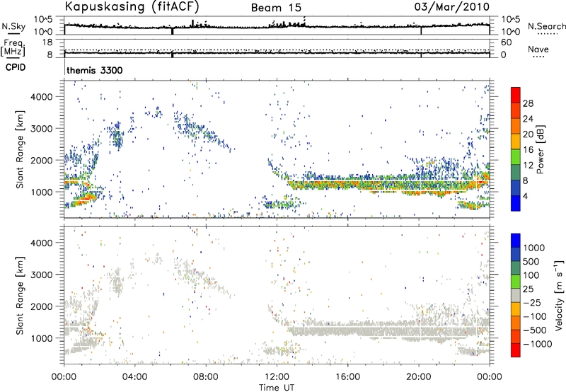Click the gray velocity band near 1200 km at 16:00
The height and width of the screenshot is (392, 566).
click(348, 329)
